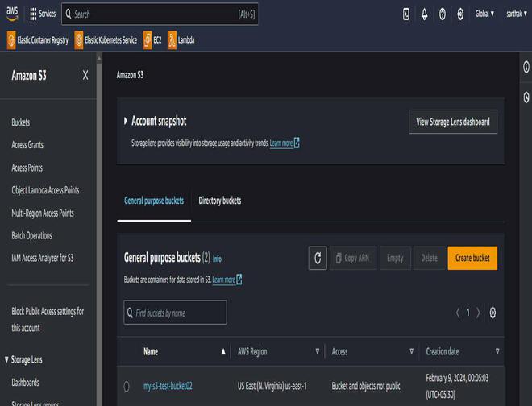Open Batch Operations in sidebar
The height and width of the screenshot is (406, 532).
[31, 236]
